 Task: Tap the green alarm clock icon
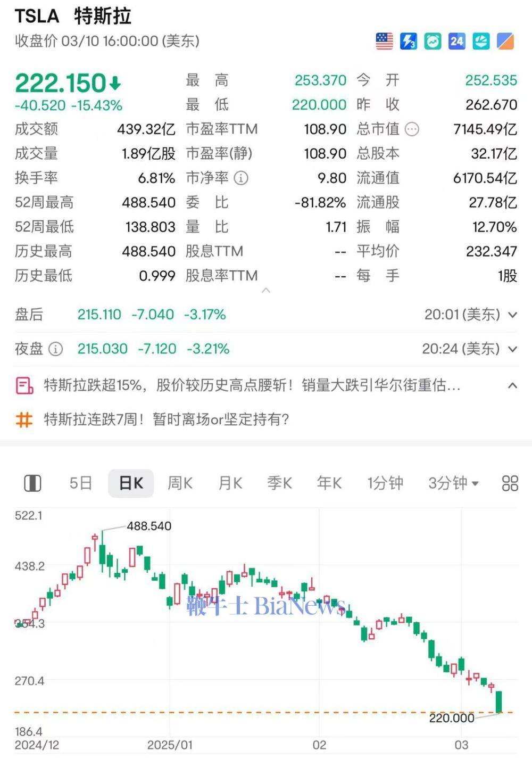(433, 42)
